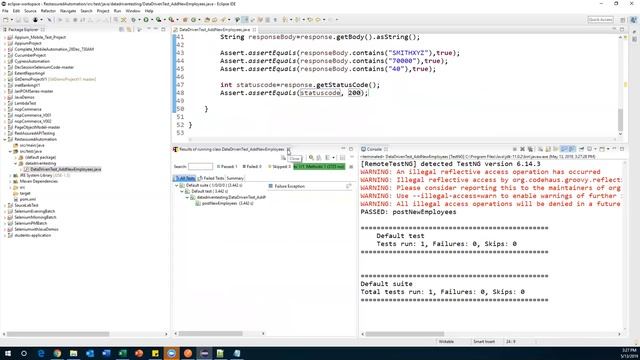Click the green Run button icon
This screenshot has width=640, height=360.
point(146,20)
